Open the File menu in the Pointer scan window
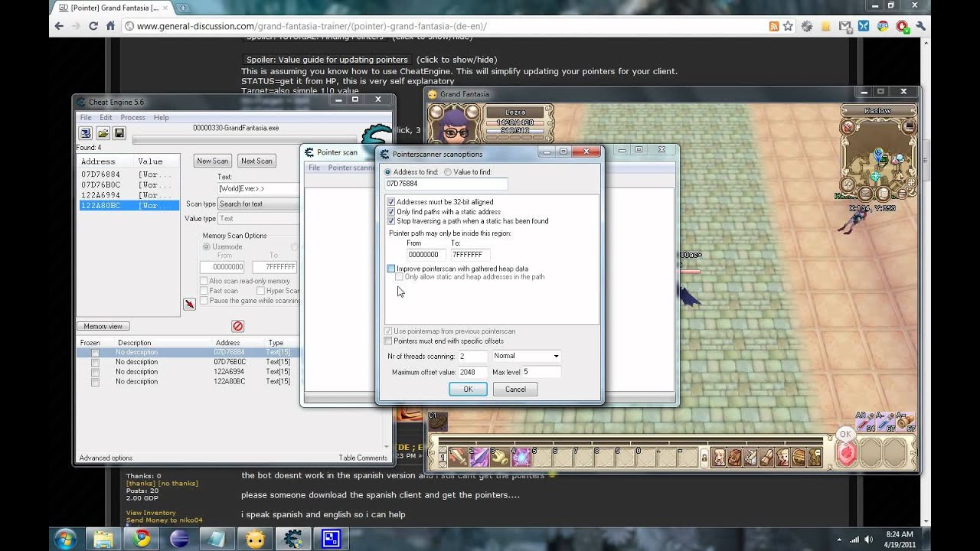This screenshot has height=551, width=980. (314, 168)
